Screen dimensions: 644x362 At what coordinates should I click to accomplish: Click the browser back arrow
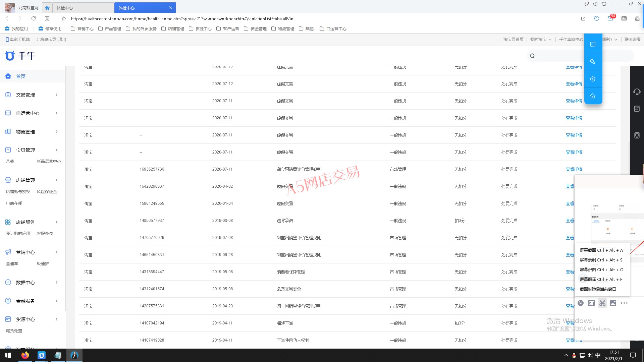(7, 18)
